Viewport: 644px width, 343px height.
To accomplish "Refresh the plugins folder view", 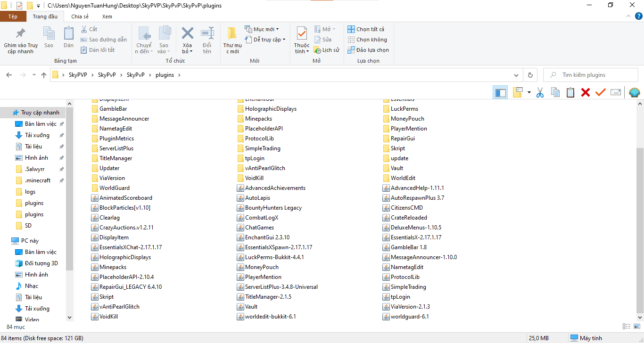I will pyautogui.click(x=530, y=75).
